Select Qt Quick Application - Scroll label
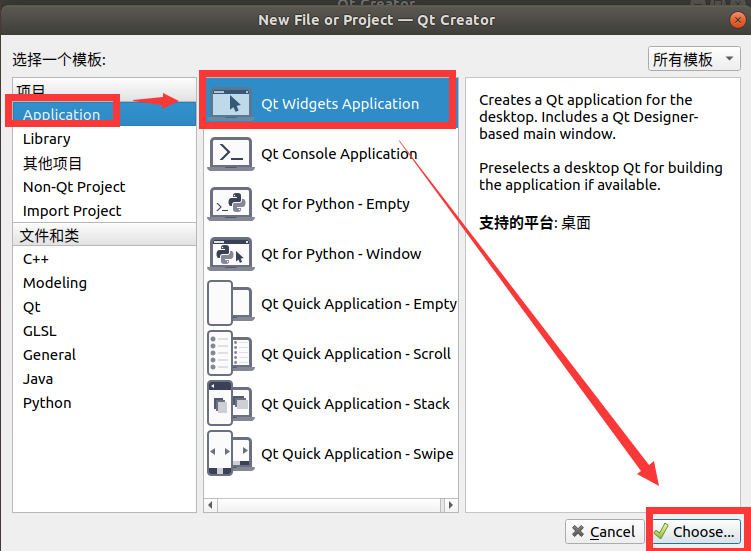 point(356,354)
